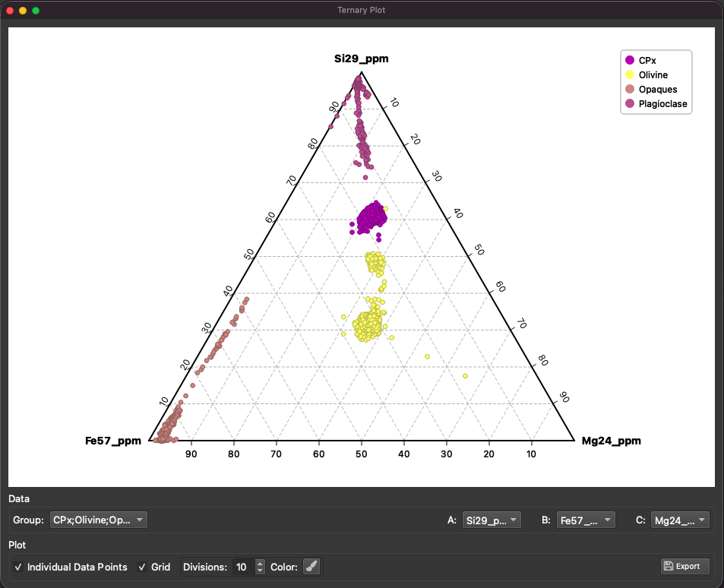Decrease Divisions using the down stepper arrow
Image resolution: width=724 pixels, height=588 pixels.
[261, 571]
